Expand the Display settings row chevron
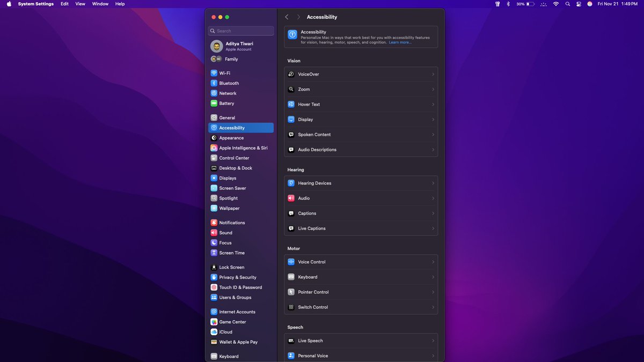 click(x=433, y=119)
